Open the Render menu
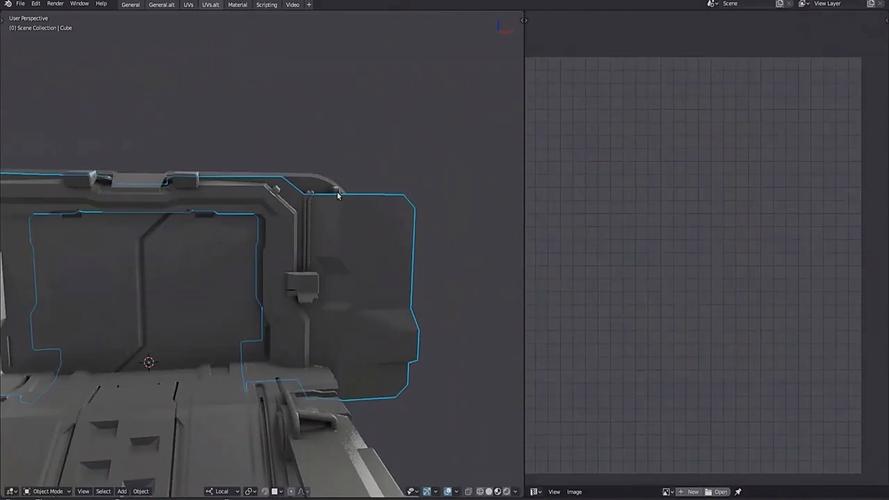 pos(55,3)
